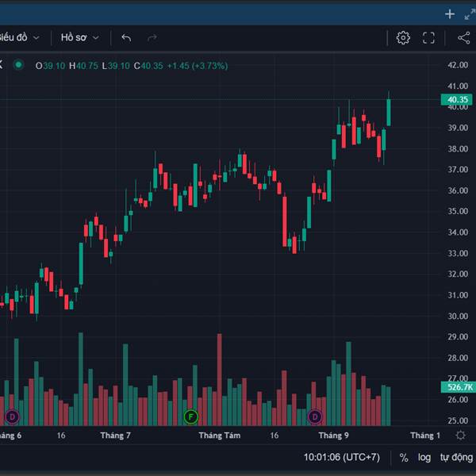
Task: Expand the widget with the arrows icon
Action: pyautogui.click(x=470, y=14)
